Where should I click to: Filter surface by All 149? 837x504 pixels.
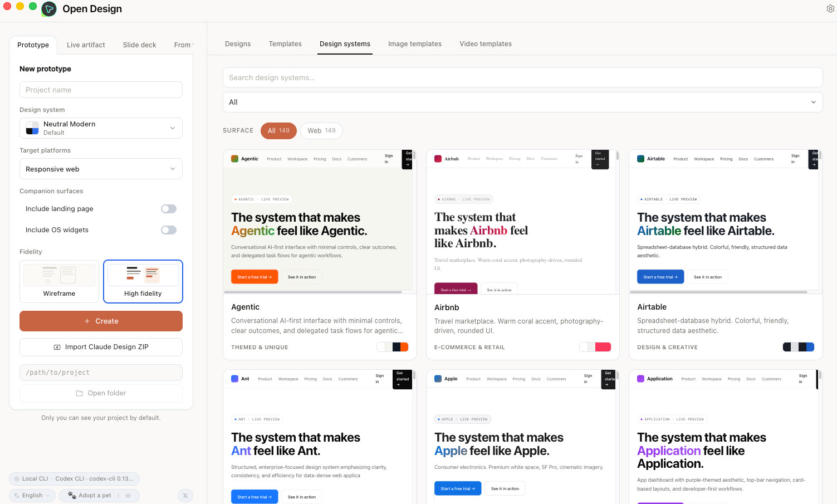pyautogui.click(x=278, y=131)
